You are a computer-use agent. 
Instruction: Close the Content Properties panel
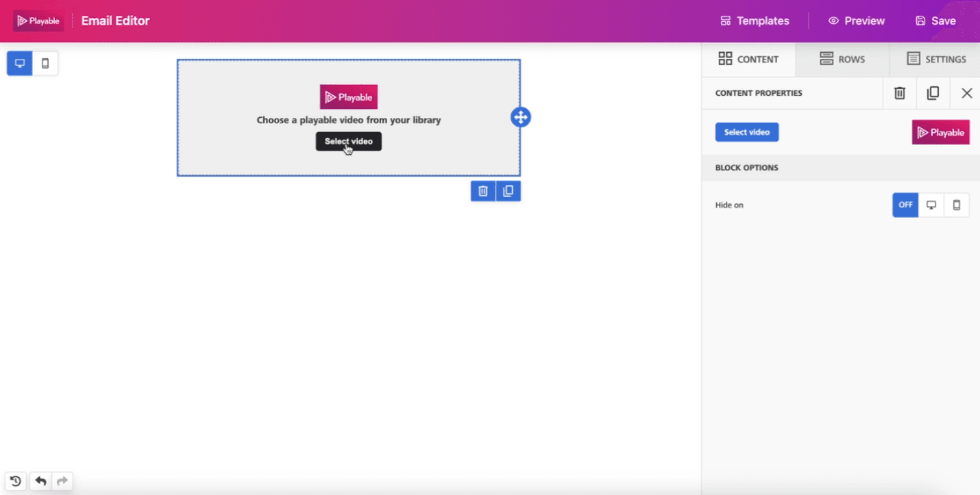coord(966,93)
